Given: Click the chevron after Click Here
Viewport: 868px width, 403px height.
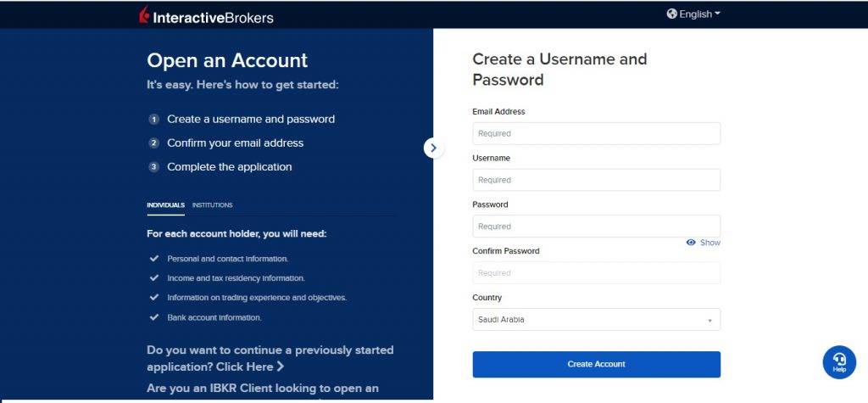Looking at the screenshot, I should point(280,367).
